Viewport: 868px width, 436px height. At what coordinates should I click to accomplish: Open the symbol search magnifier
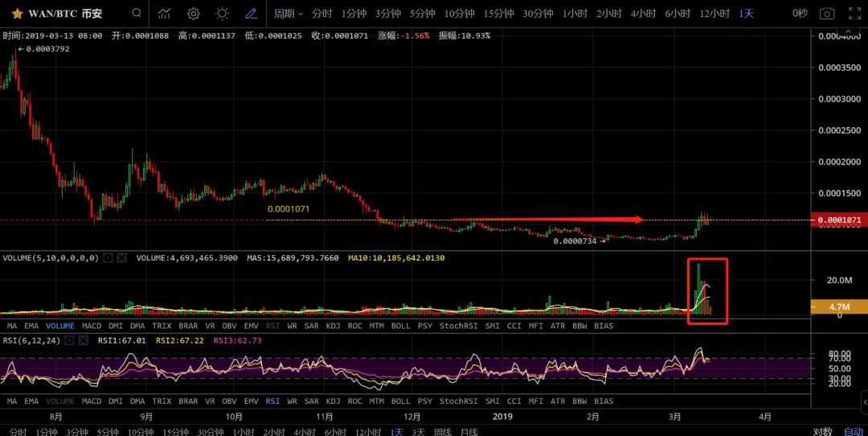[x=137, y=14]
